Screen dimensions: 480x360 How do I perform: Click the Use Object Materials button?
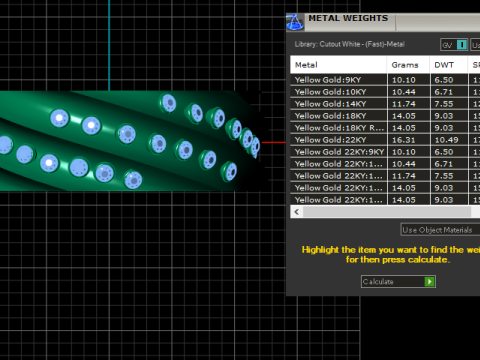click(x=440, y=230)
